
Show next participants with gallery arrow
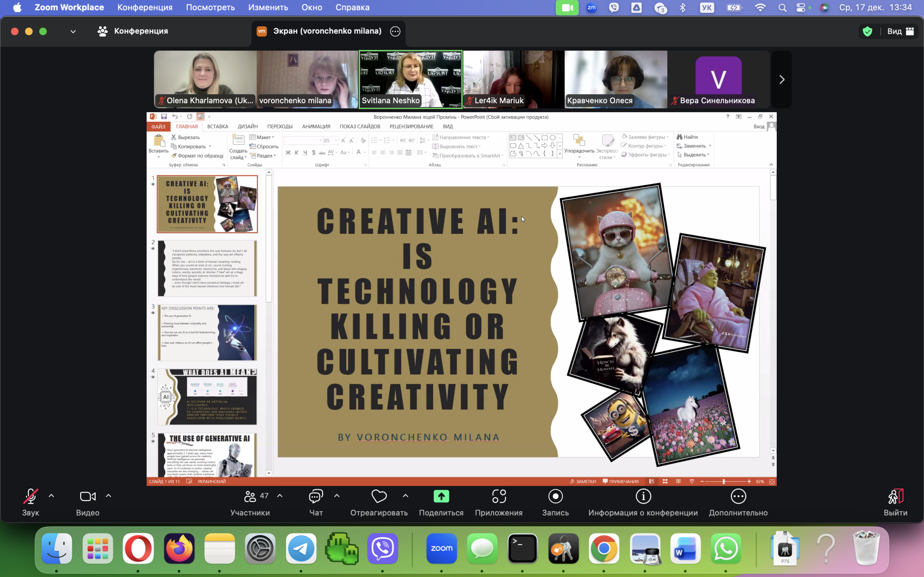coord(781,79)
